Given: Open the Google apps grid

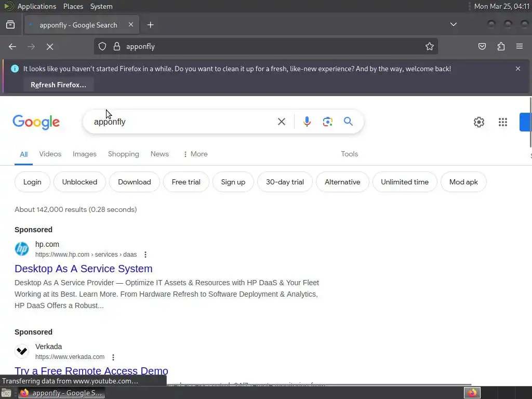Looking at the screenshot, I should [x=503, y=122].
